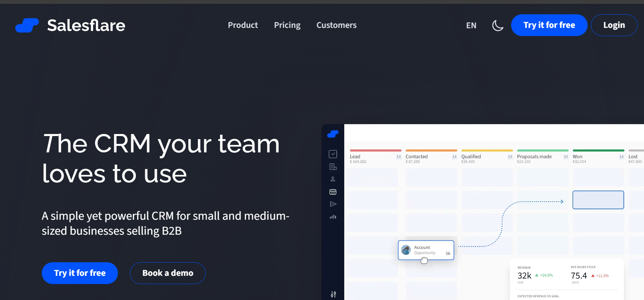
Task: Click the € 87.295 Contacted total
Action: click(413, 162)
